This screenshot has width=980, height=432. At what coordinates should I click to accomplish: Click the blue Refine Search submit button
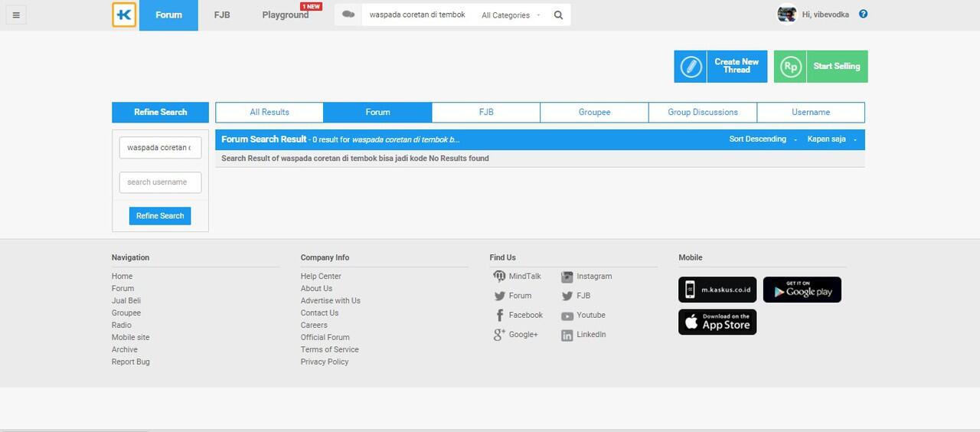[160, 216]
